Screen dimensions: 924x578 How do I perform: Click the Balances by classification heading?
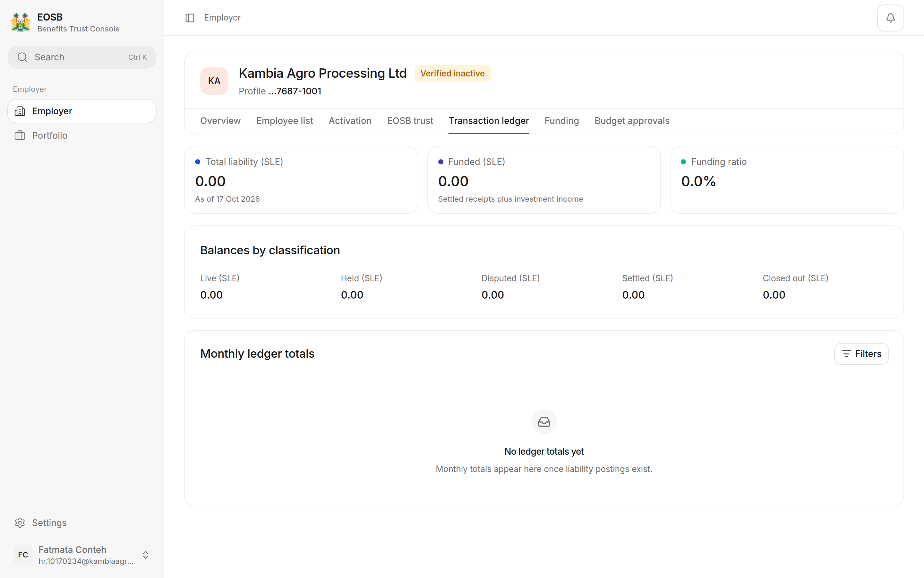[270, 250]
